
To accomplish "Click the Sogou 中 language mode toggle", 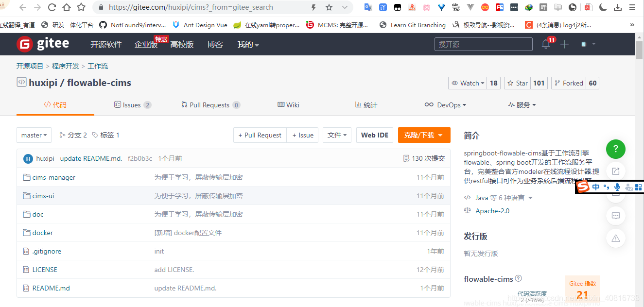I will (596, 187).
